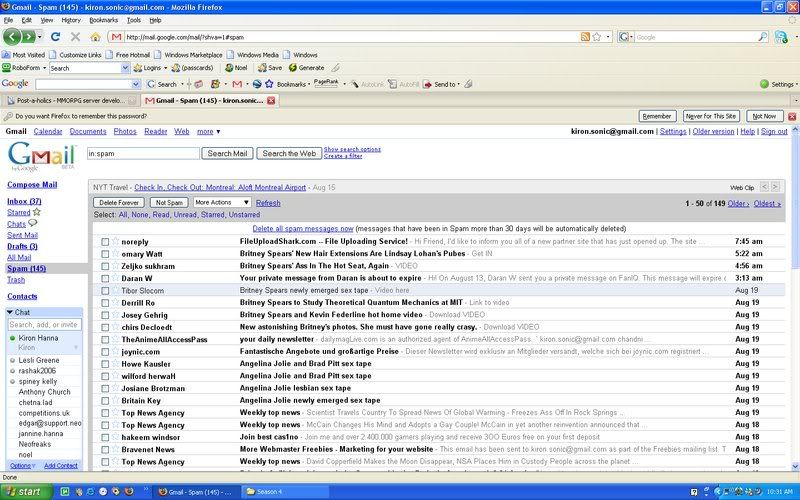Check the box beside joynic.com email

104,351
